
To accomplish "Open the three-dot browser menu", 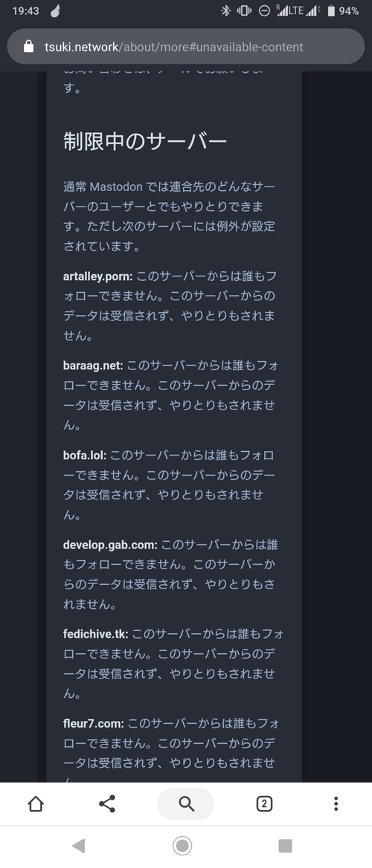I will (336, 804).
